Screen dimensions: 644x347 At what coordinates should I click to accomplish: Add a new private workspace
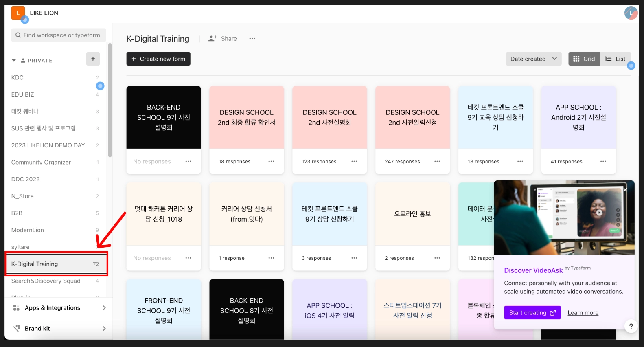(x=93, y=59)
